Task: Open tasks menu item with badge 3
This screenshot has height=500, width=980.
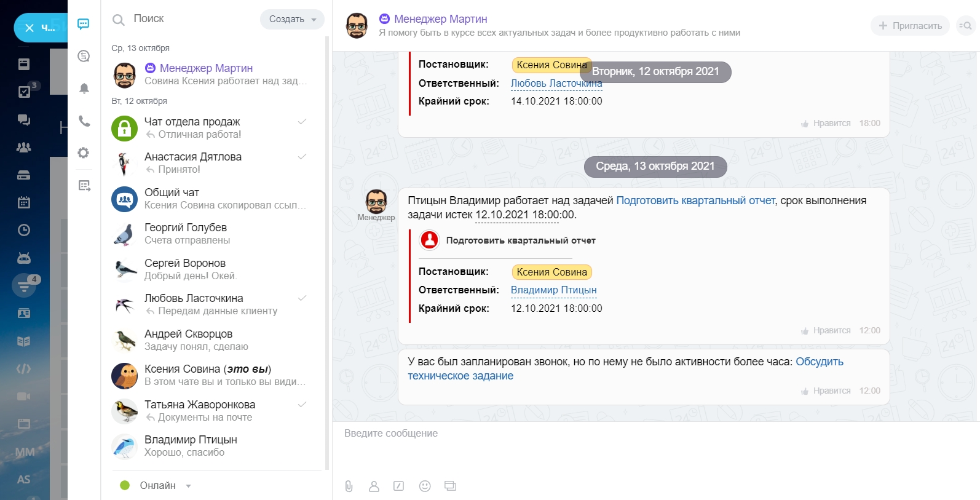Action: (24, 92)
